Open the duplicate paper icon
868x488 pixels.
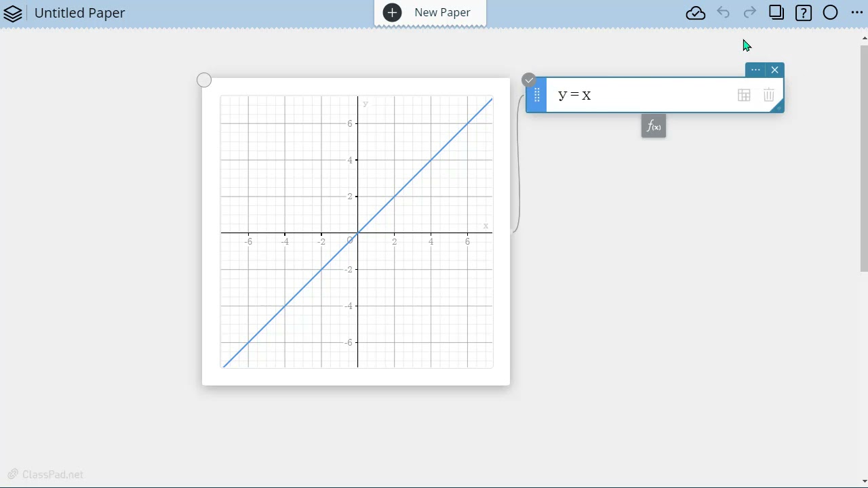point(776,13)
